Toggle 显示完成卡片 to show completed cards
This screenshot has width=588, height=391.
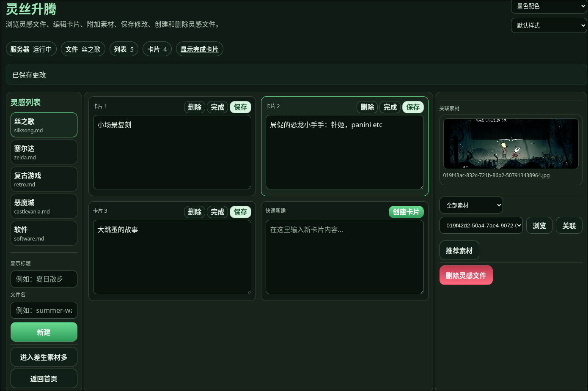coord(199,49)
